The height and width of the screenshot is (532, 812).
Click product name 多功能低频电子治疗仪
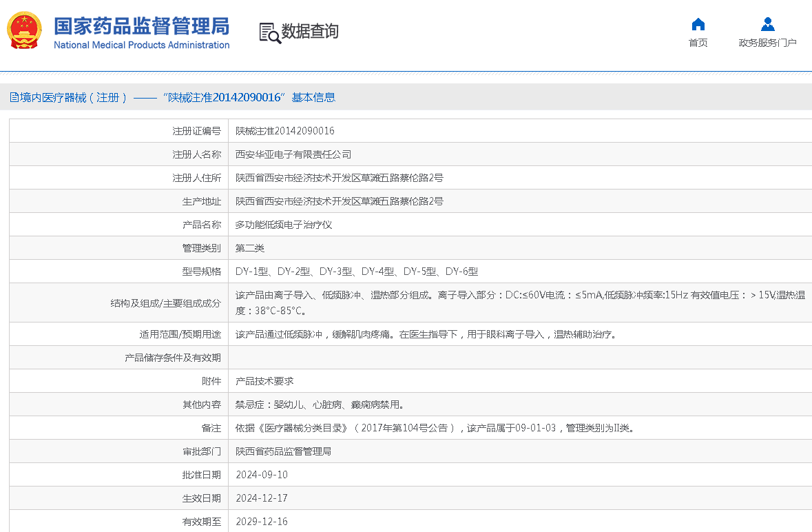[284, 225]
